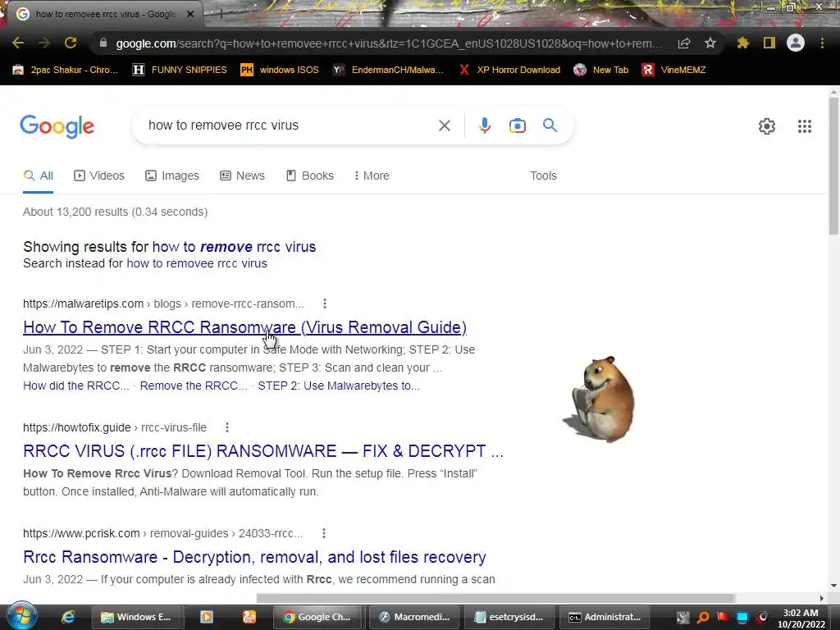Open the Extensions puzzle icon
The image size is (840, 630).
coord(743,43)
